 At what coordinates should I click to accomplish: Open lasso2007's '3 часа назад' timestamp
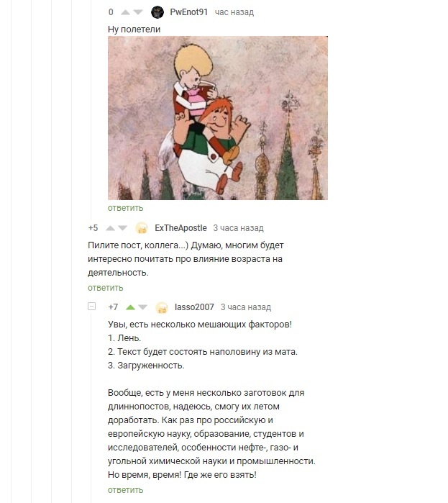pos(246,307)
